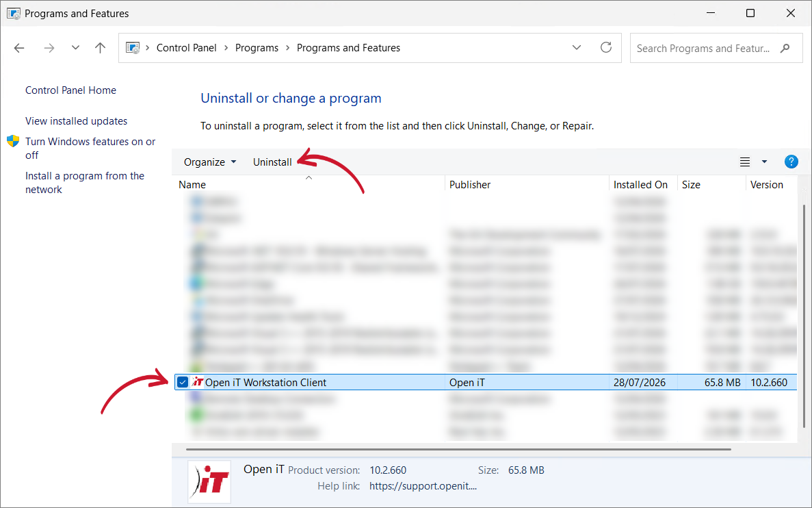The height and width of the screenshot is (508, 812).
Task: Select Open iT Workstation Client name text
Action: point(265,383)
